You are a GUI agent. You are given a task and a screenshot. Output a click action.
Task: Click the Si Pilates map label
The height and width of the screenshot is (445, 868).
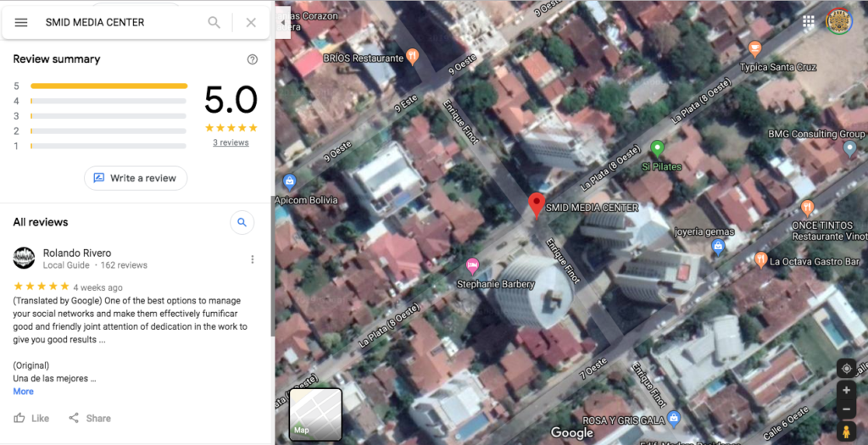pos(661,167)
